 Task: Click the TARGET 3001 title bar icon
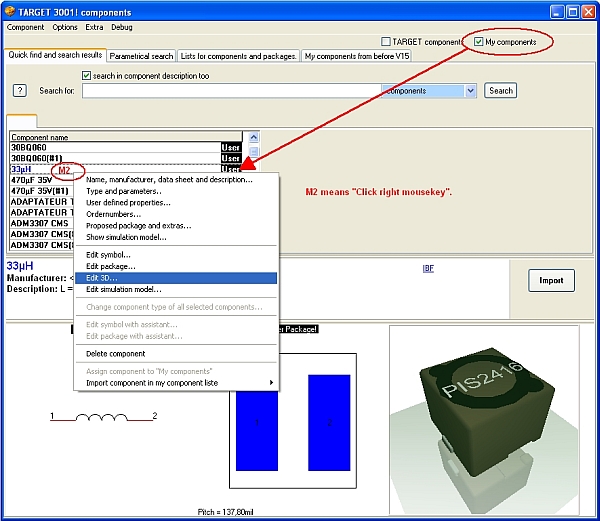pos(13,10)
